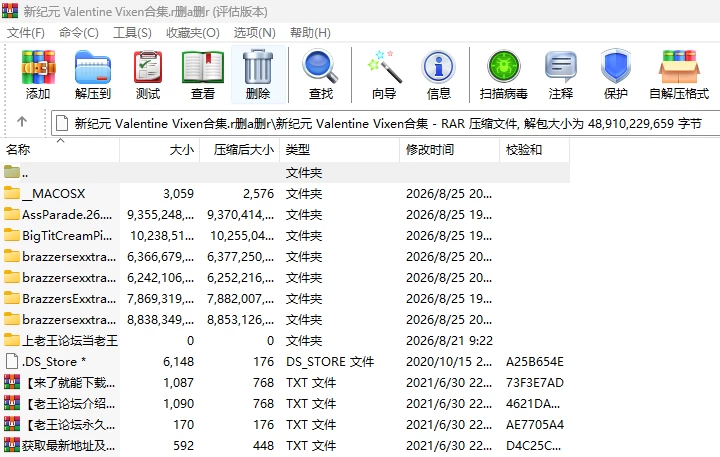The width and height of the screenshot is (720, 457).
Task: Select the __MACOSX folder icon
Action: pos(12,193)
